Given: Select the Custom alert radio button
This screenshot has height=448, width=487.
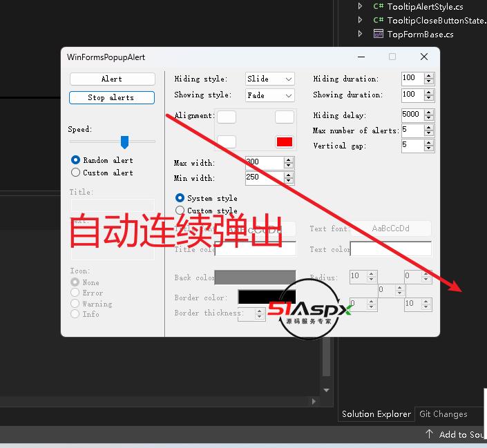Looking at the screenshot, I should tap(75, 173).
